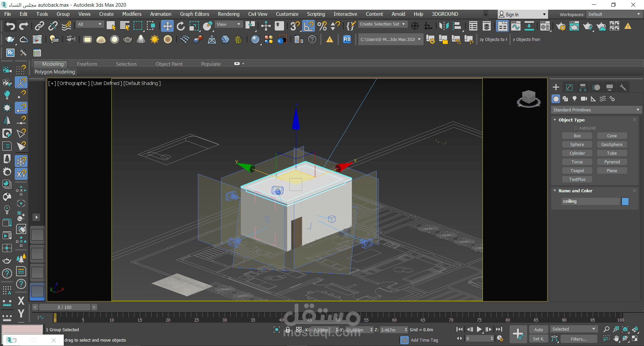Image resolution: width=644 pixels, height=346 pixels.
Task: Select the Select and Move tool
Action: coord(167,26)
